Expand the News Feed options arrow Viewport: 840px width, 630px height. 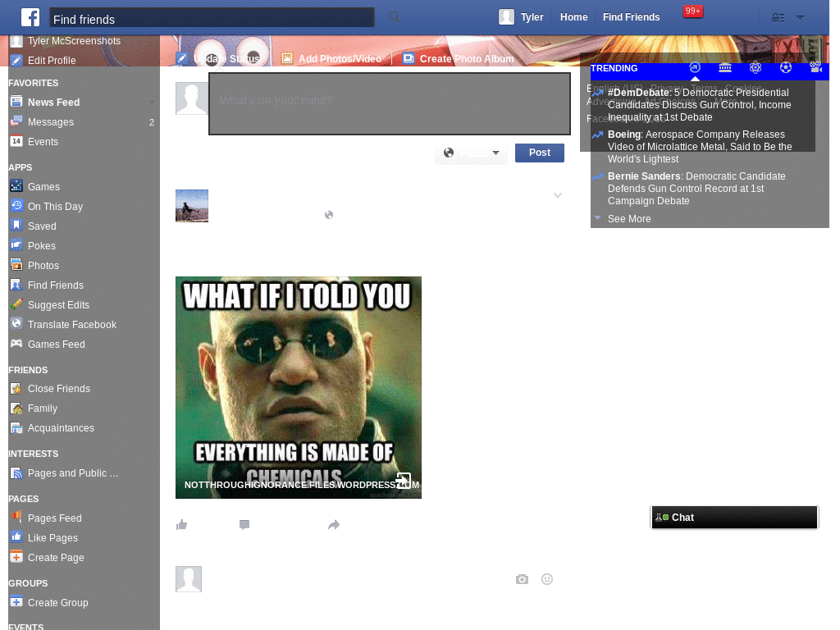[151, 103]
